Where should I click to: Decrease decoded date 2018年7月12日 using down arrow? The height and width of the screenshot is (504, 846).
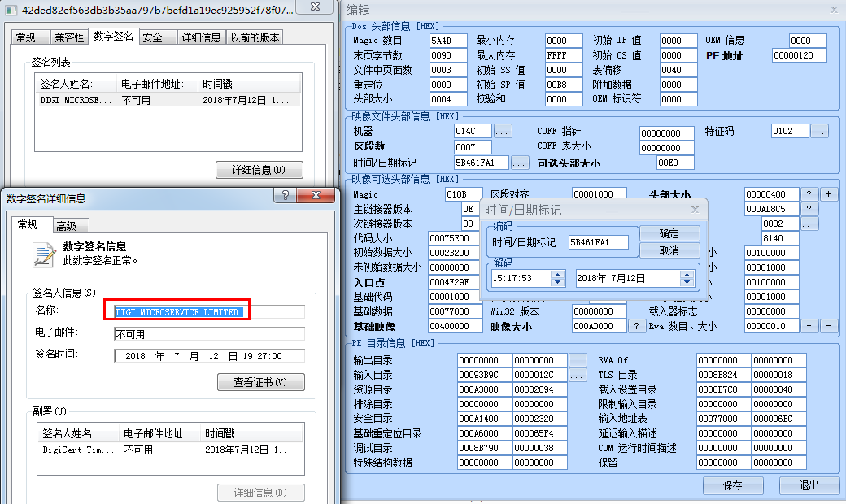688,282
